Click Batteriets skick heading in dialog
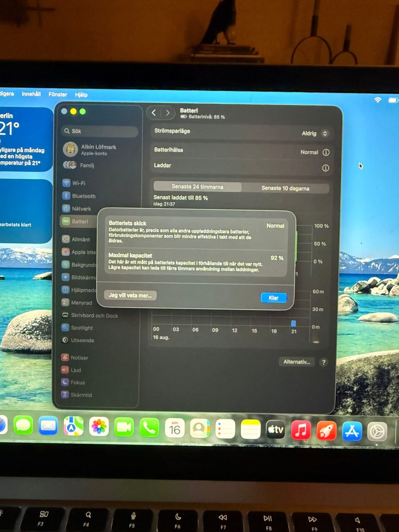 [128, 223]
